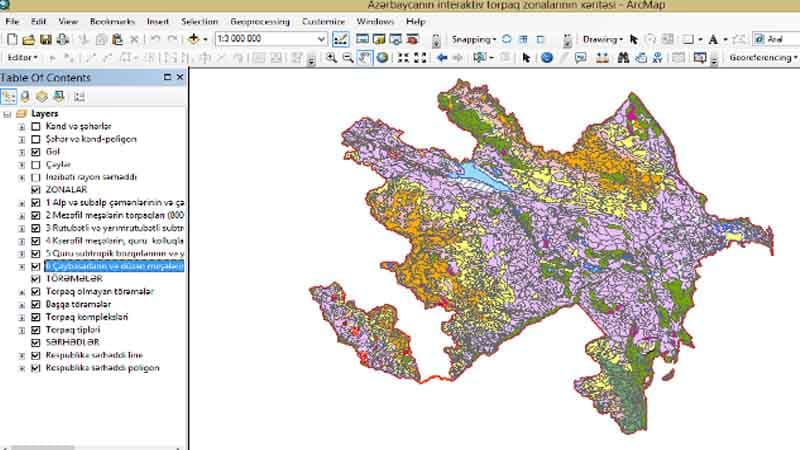Open the Find binoculars tool
This screenshot has height=450, width=800.
[623, 58]
